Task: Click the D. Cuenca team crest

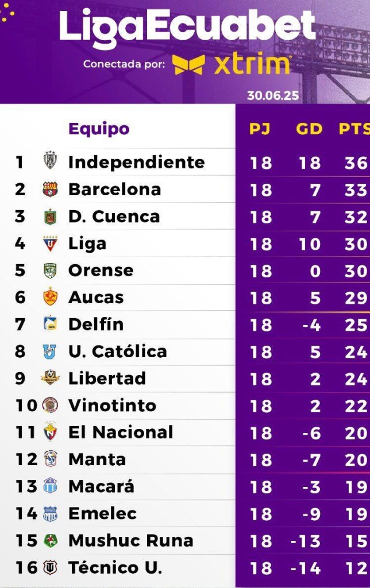Action: pyautogui.click(x=49, y=216)
